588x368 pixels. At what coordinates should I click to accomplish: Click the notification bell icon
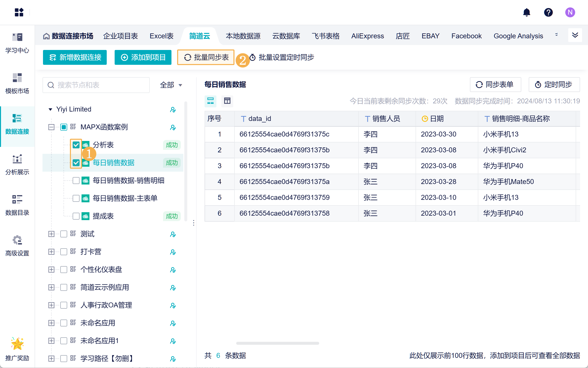pyautogui.click(x=526, y=12)
